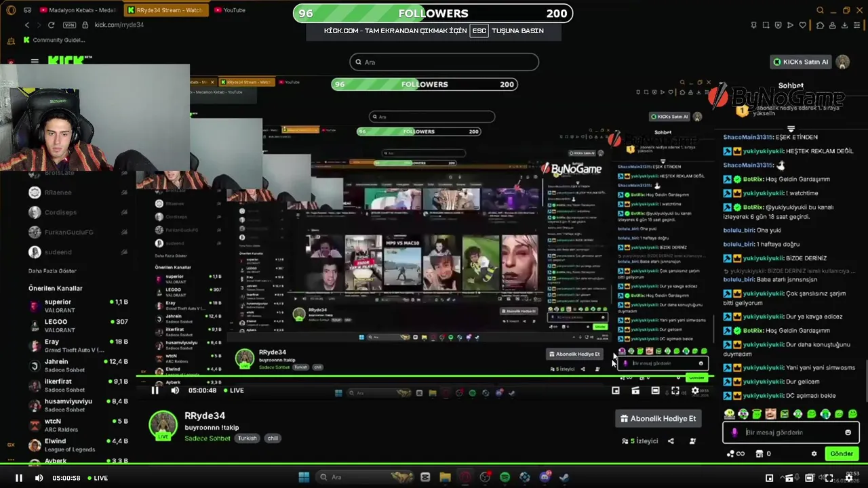Open the Windows Start menu
868x488 pixels.
304,477
